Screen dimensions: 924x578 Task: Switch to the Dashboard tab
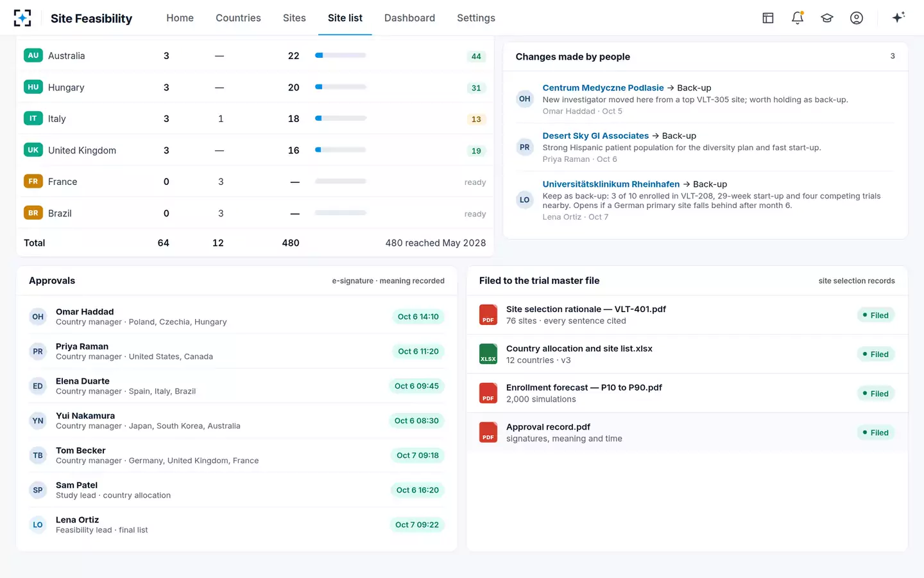(409, 18)
